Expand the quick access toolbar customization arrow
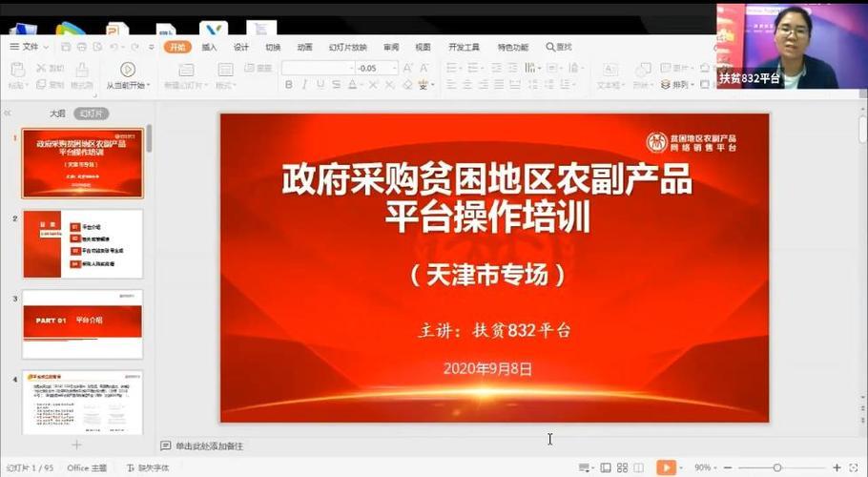This screenshot has width=868, height=477. pos(151,48)
